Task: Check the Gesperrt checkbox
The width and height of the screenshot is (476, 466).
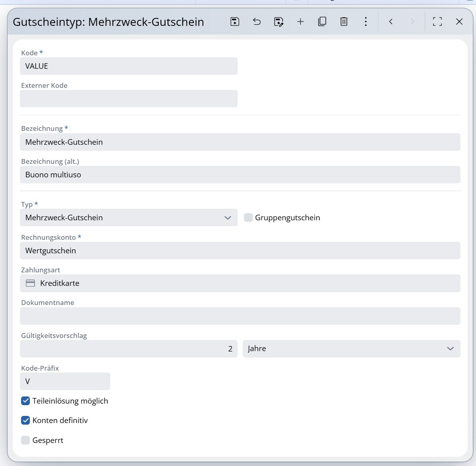Action: click(x=25, y=440)
